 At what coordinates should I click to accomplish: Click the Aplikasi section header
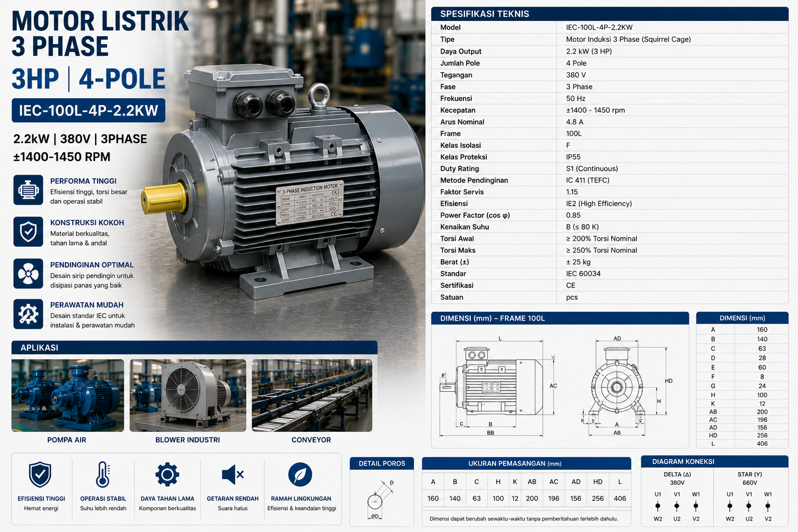[194, 348]
